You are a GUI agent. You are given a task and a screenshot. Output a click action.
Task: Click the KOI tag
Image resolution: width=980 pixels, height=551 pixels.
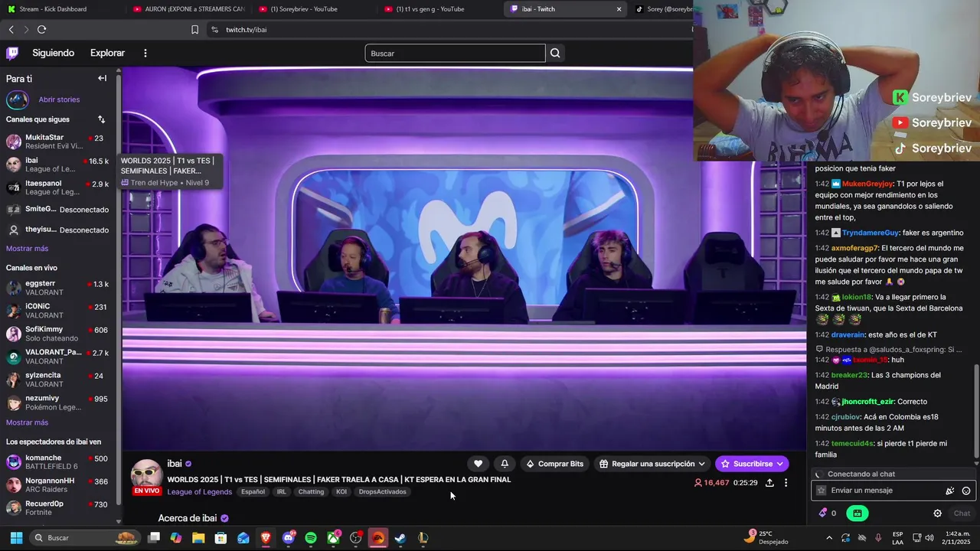(341, 492)
